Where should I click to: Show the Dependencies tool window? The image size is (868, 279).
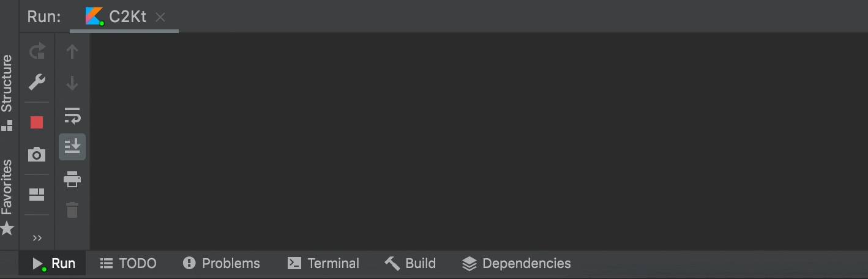[516, 264]
